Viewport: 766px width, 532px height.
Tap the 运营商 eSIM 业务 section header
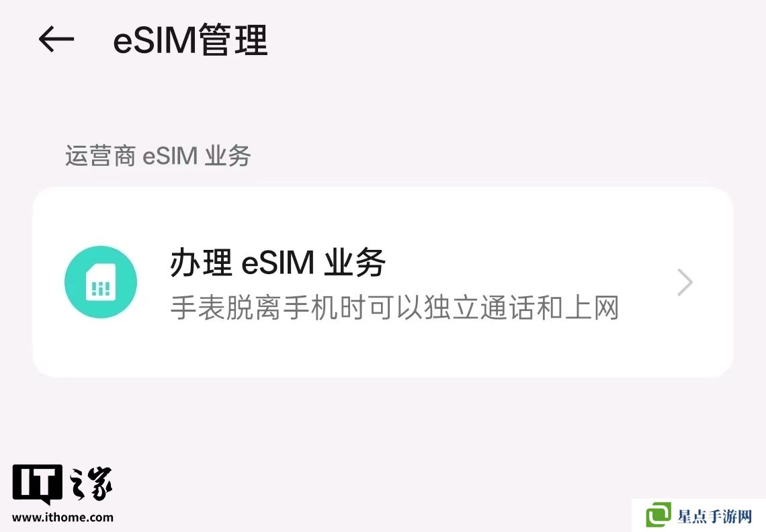[158, 156]
